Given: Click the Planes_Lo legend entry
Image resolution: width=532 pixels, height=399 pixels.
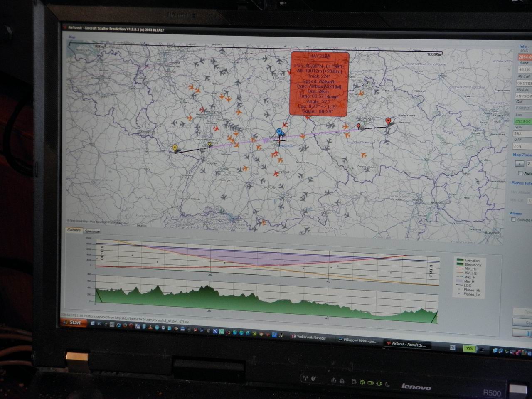Looking at the screenshot, I should pos(468,294).
